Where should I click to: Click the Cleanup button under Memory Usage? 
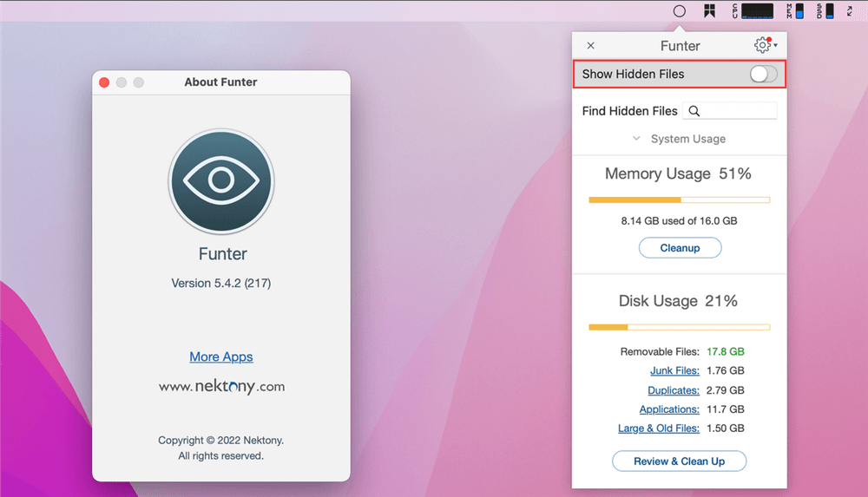[x=680, y=248]
